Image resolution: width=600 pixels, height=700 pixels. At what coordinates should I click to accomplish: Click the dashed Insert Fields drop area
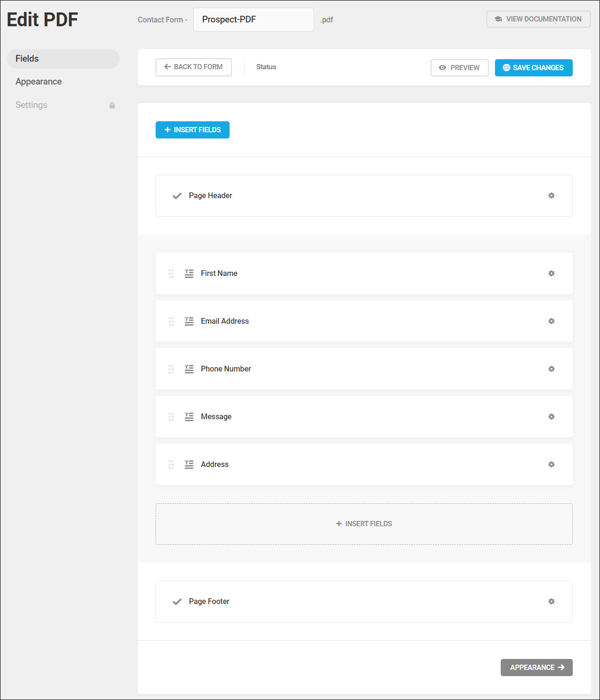(x=364, y=524)
